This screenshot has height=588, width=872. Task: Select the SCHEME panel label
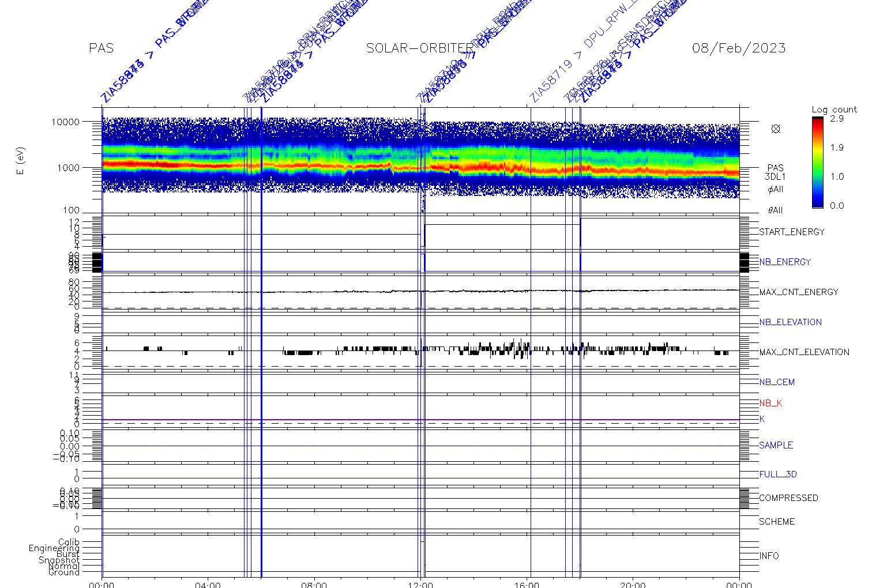coord(777,522)
